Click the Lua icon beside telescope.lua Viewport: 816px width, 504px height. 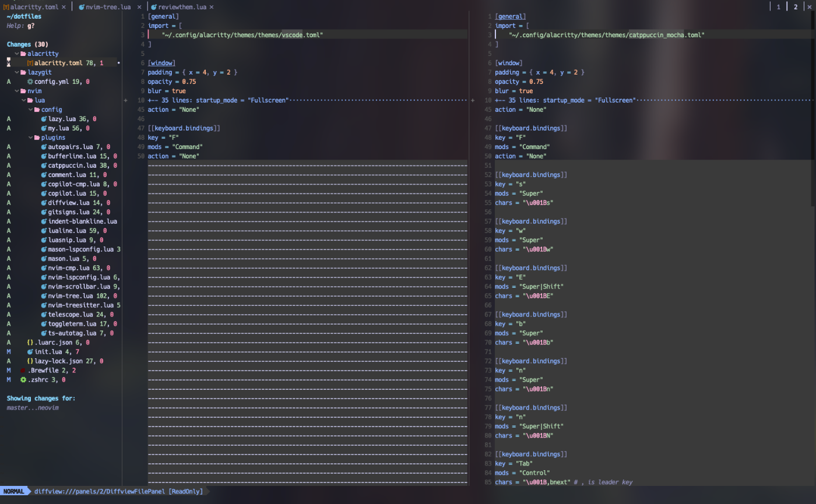click(44, 315)
